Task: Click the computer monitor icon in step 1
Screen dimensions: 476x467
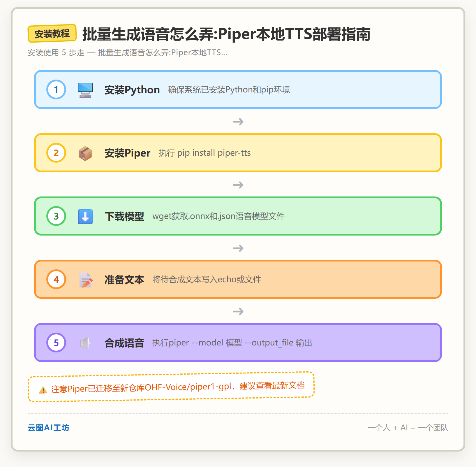Action: pyautogui.click(x=85, y=90)
